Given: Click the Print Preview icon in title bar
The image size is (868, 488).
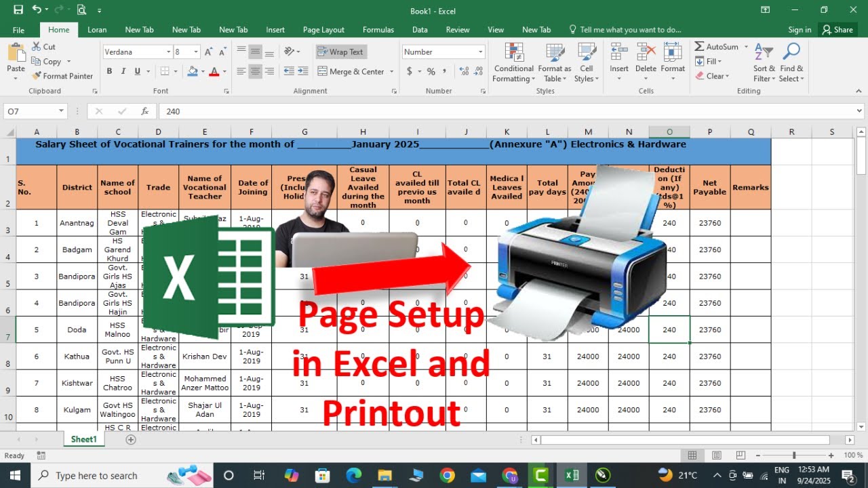Looking at the screenshot, I should click(x=81, y=10).
